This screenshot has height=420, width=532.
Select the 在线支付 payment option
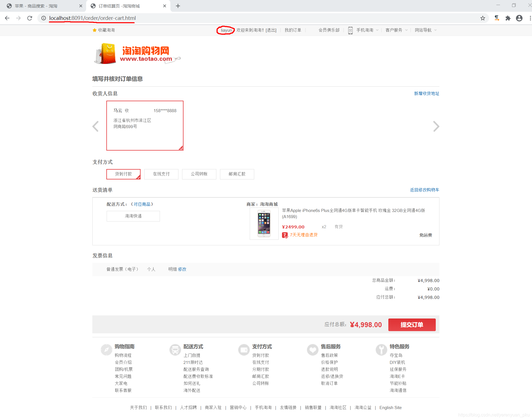pos(161,174)
